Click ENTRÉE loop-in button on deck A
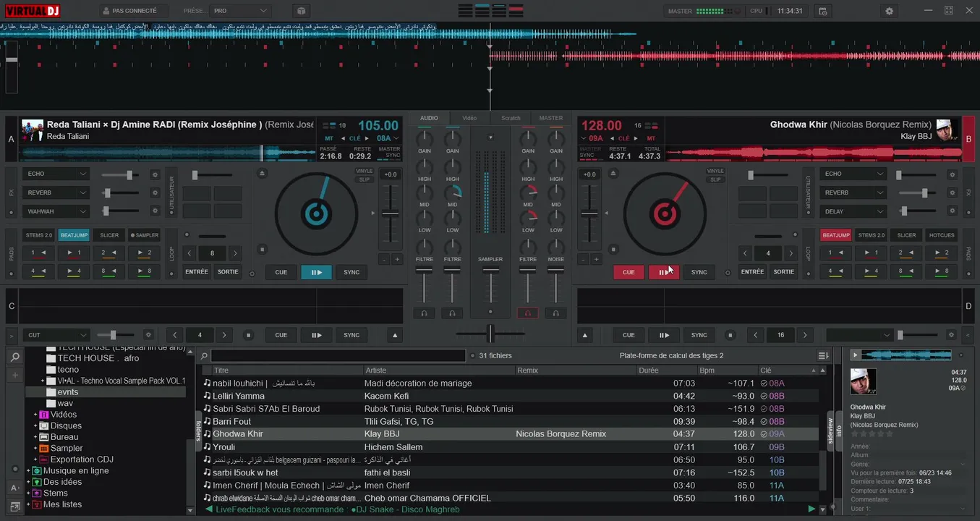 197,272
